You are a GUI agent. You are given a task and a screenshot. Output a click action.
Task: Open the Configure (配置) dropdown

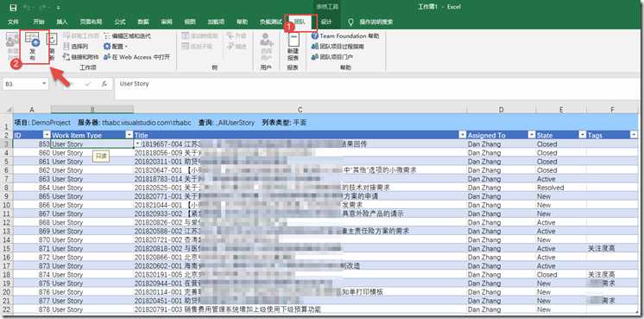(x=116, y=47)
